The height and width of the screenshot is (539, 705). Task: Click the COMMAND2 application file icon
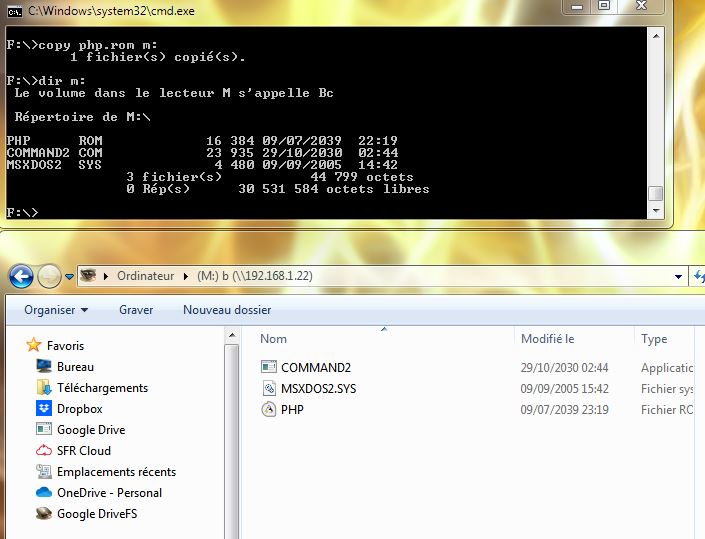click(269, 367)
